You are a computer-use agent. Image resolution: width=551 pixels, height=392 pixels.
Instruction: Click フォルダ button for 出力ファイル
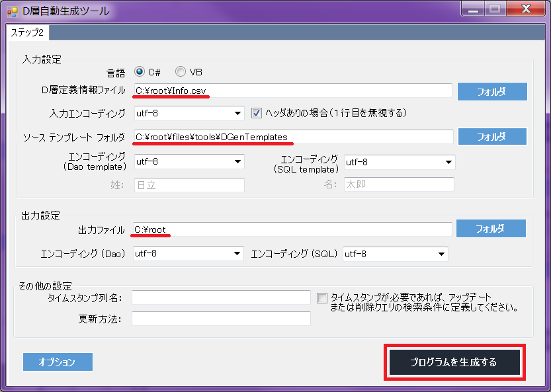click(x=491, y=228)
